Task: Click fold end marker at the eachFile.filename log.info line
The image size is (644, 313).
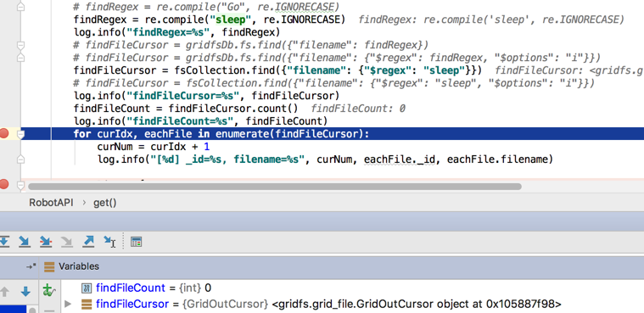Action: coord(20,159)
